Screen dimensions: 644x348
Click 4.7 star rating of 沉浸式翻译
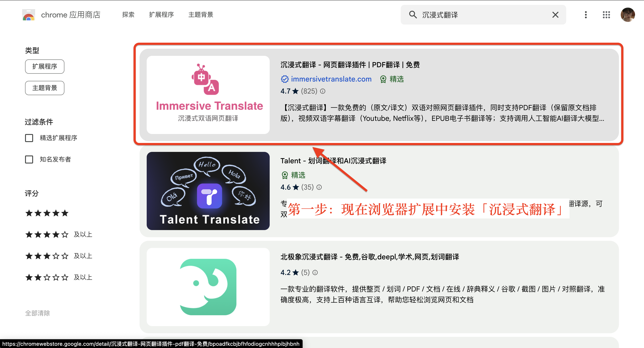(x=289, y=91)
